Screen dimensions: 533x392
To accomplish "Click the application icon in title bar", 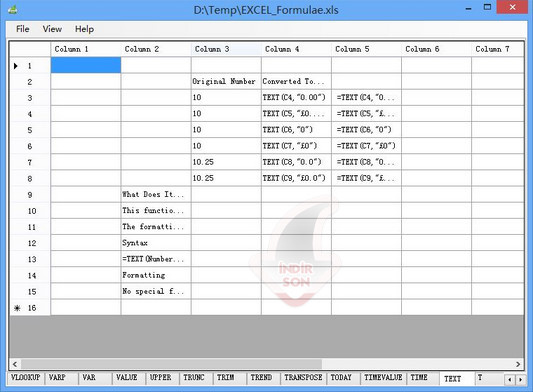I will pos(13,10).
